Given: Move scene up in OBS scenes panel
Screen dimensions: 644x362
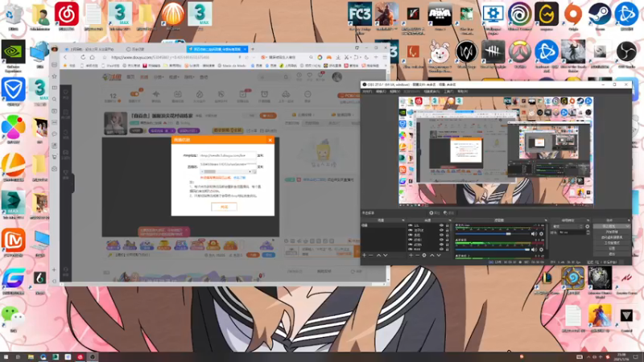Looking at the screenshot, I should [x=378, y=255].
